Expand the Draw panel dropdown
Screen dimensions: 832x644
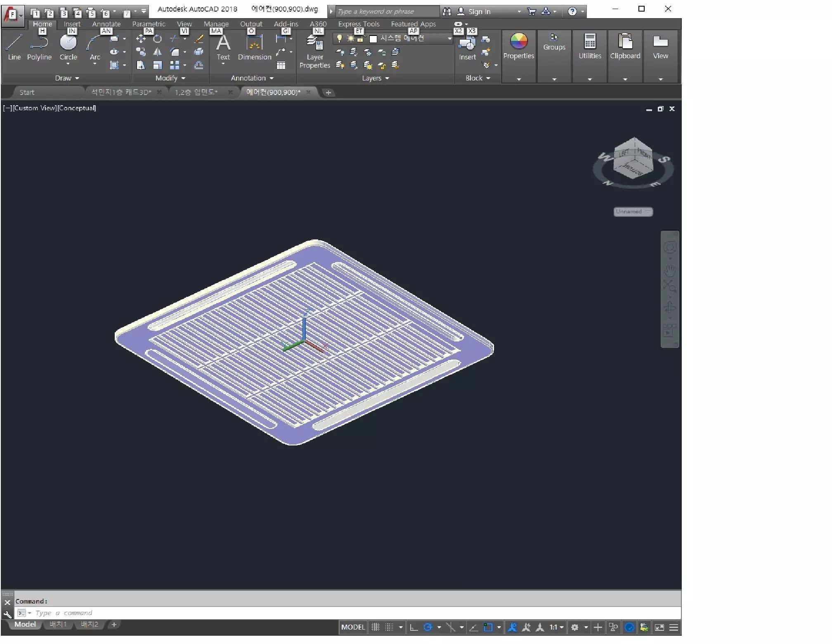coord(67,78)
